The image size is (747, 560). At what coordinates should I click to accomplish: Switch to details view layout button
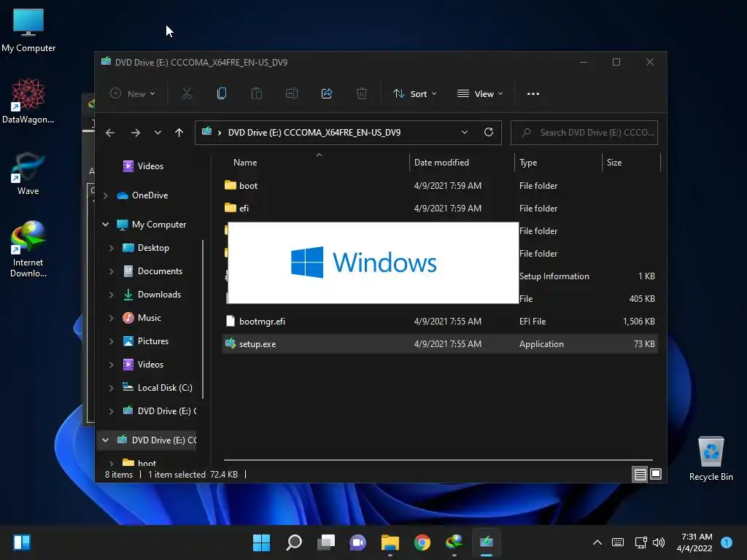tap(640, 474)
